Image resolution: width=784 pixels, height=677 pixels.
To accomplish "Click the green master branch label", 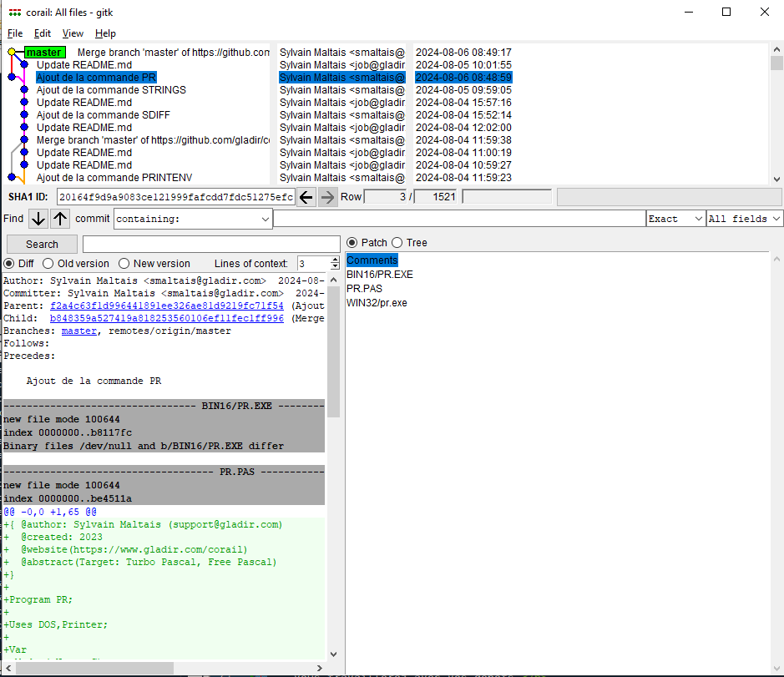I will click(x=43, y=53).
